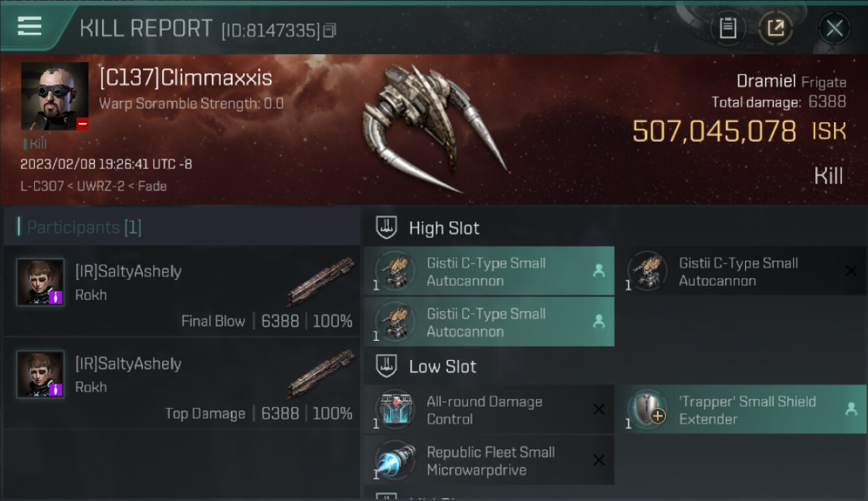This screenshot has width=868, height=501.
Task: Click the share kill report icon
Action: (775, 28)
